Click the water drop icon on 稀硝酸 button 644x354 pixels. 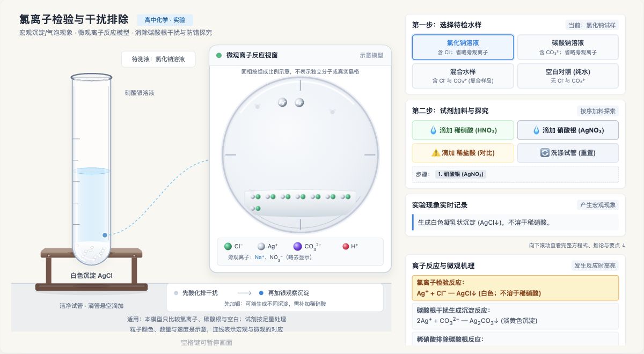[433, 130]
